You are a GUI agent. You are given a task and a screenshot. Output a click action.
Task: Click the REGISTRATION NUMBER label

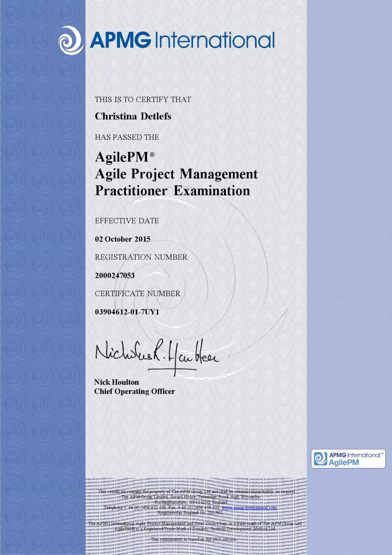[141, 257]
